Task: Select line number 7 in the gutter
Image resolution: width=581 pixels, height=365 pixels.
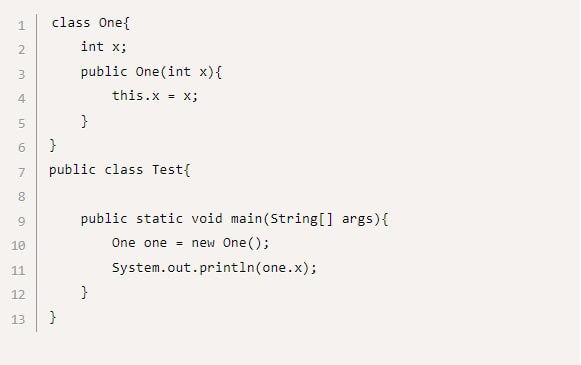Action: 21,172
